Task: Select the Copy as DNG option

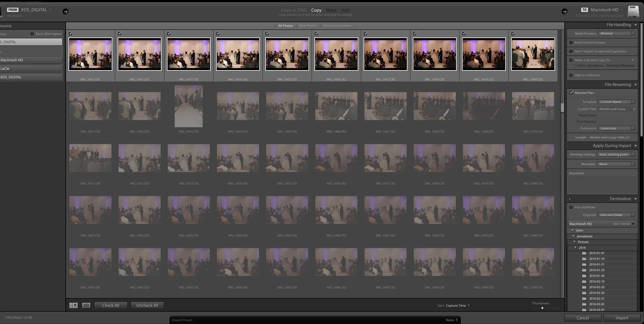Action: click(x=294, y=10)
